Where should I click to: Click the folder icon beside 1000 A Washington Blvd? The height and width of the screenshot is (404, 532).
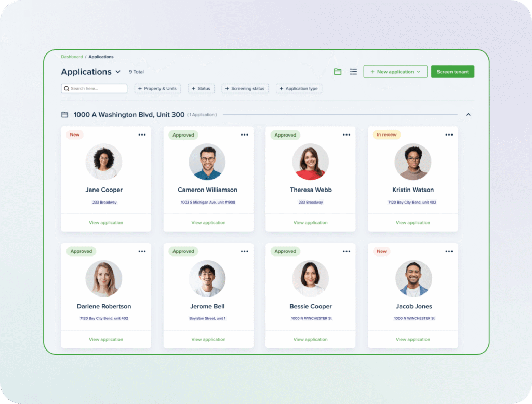pos(65,115)
